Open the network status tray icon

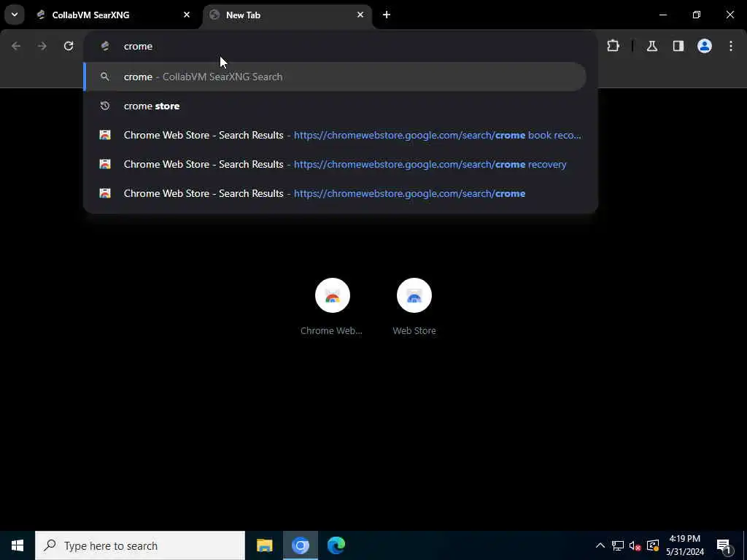618,545
